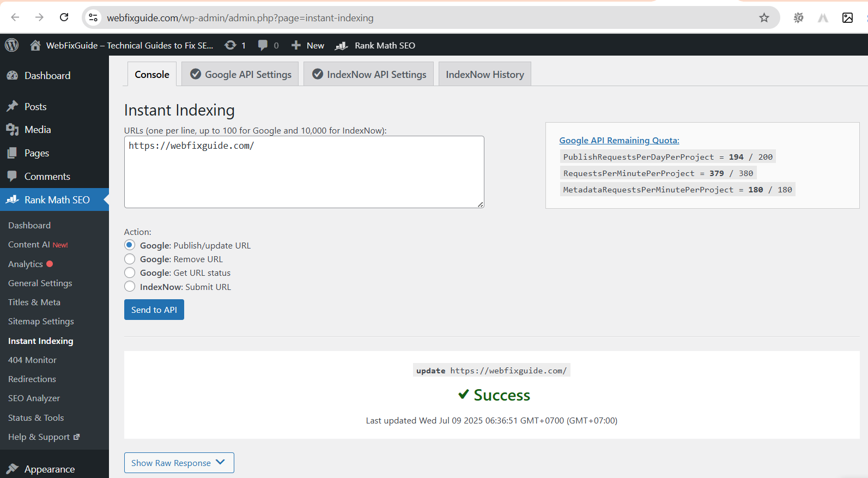Image resolution: width=868 pixels, height=478 pixels.
Task: Open Instant Indexing submenu item
Action: pos(41,341)
